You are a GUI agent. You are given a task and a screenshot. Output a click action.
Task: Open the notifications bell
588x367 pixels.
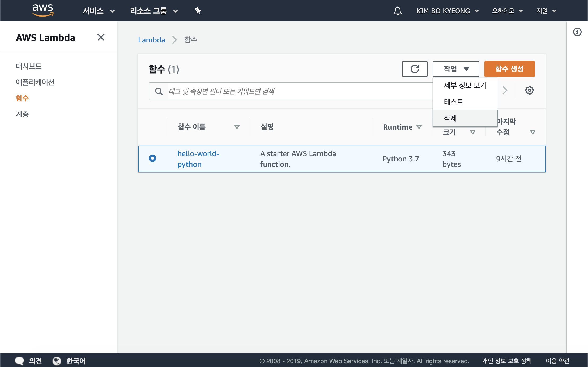[398, 11]
